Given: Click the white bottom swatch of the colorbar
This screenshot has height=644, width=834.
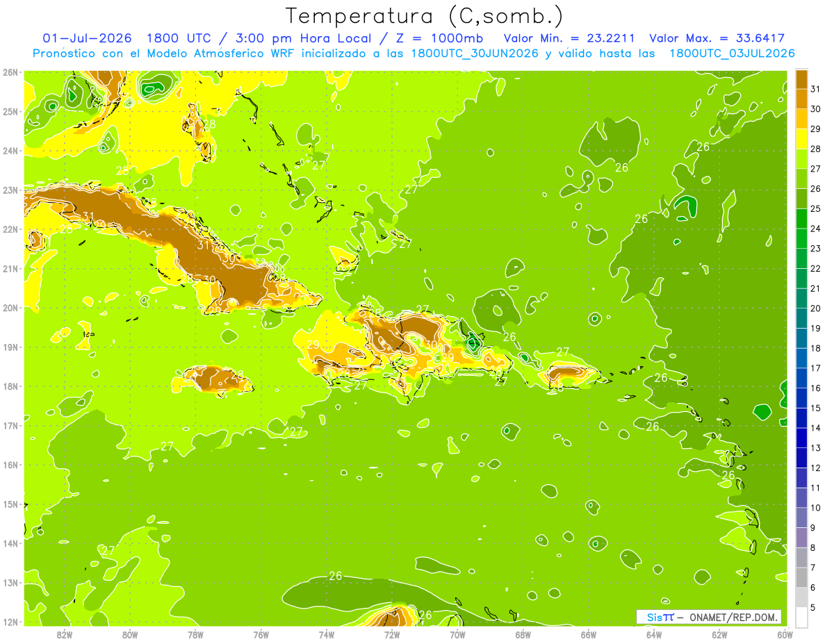Looking at the screenshot, I should click(801, 617).
